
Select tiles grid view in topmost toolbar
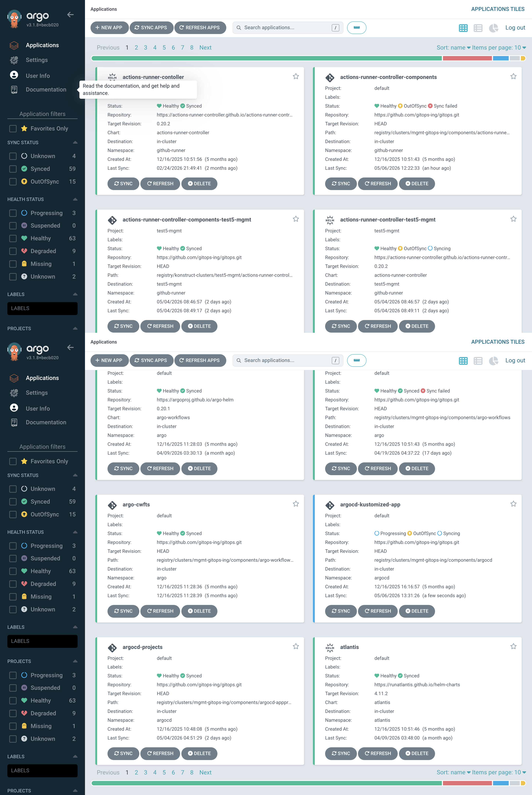pyautogui.click(x=463, y=28)
